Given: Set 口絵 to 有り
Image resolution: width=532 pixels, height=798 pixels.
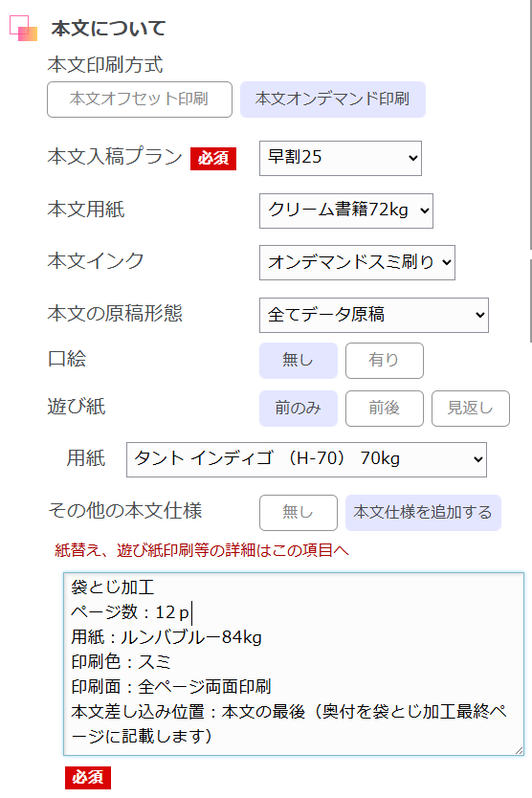Looking at the screenshot, I should (x=385, y=361).
